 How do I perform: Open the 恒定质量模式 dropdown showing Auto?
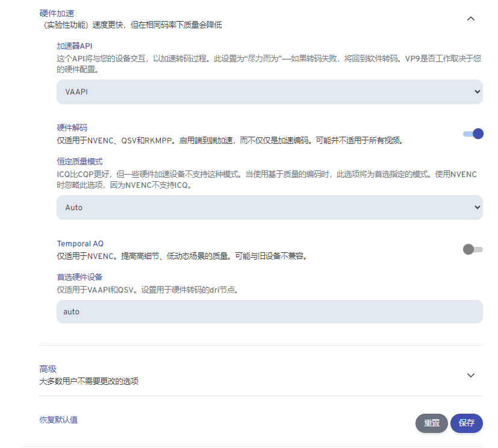coord(269,207)
